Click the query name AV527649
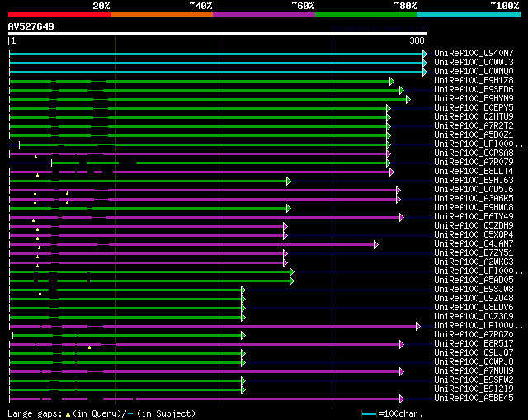Image resolution: width=528 pixels, height=420 pixels. point(31,26)
